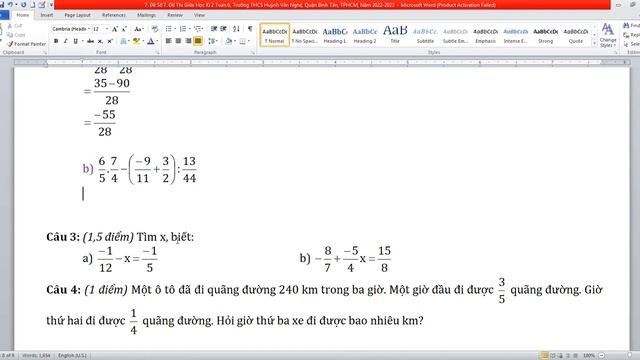Toggle subscript formatting
This screenshot has height=360, width=640.
point(100,41)
